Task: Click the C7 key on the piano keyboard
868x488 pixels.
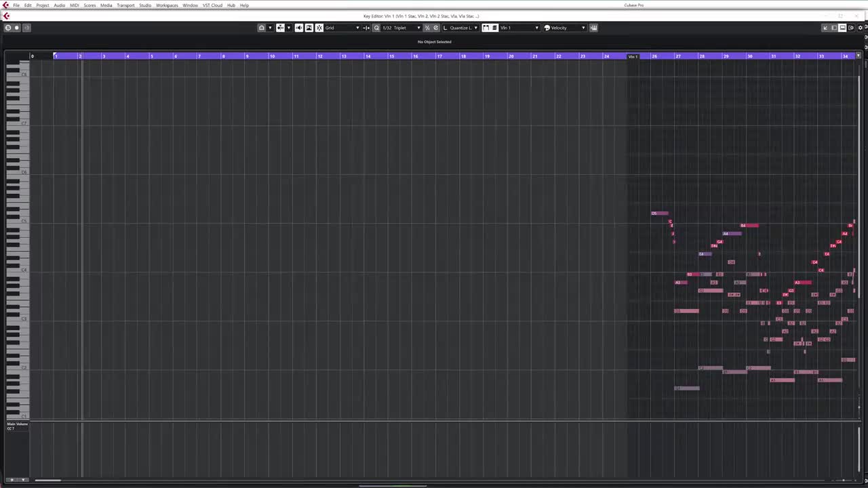Action: click(18, 123)
